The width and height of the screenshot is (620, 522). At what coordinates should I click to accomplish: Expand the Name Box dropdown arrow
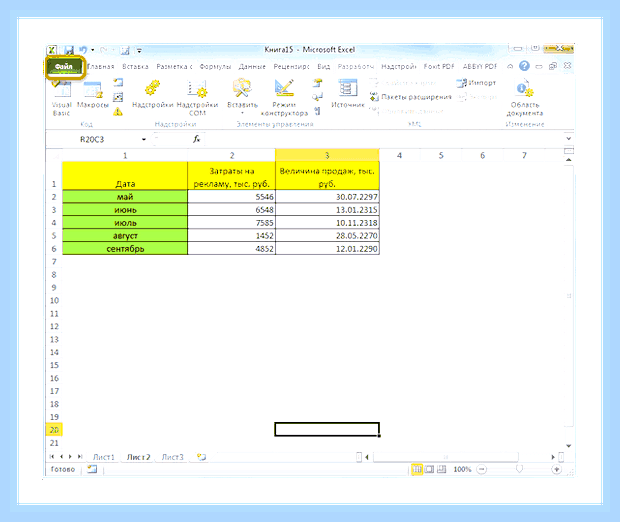pyautogui.click(x=144, y=139)
